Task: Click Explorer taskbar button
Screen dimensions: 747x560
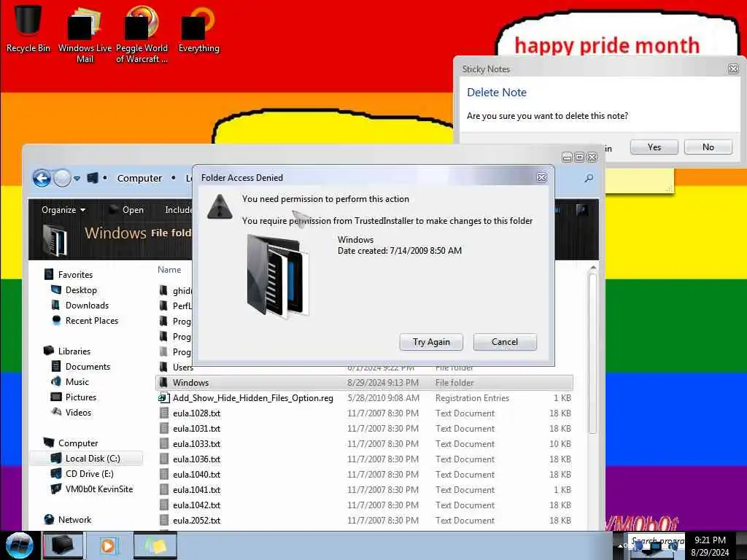Action: pyautogui.click(x=63, y=545)
